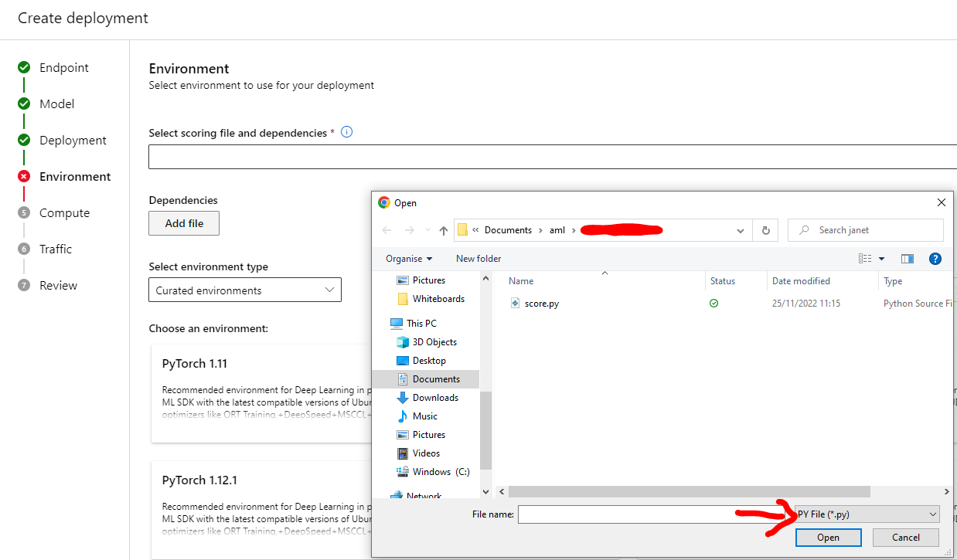The height and width of the screenshot is (560, 957).
Task: Select the Compute step in the wizard
Action: coord(65,212)
